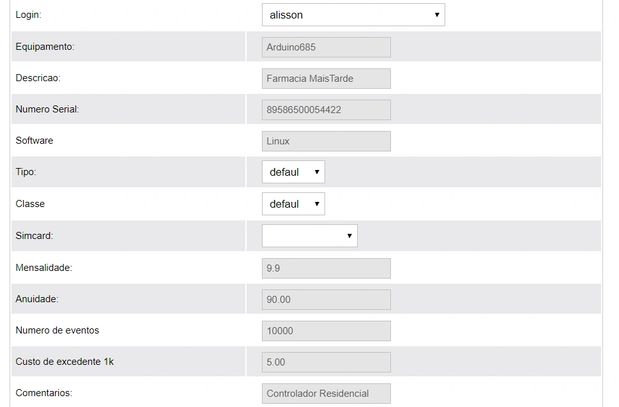
Task: Click the Equipamento field with Arduino685
Action: [x=326, y=47]
